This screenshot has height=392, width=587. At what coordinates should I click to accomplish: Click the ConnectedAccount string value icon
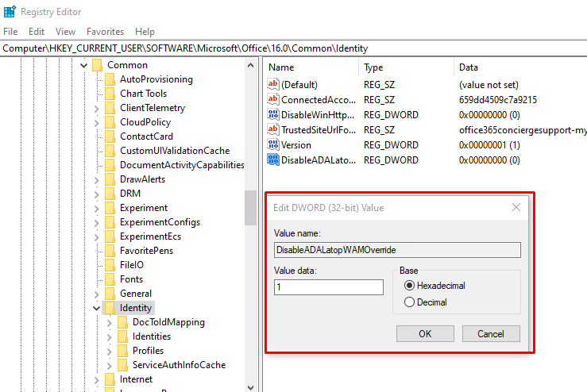coord(273,100)
